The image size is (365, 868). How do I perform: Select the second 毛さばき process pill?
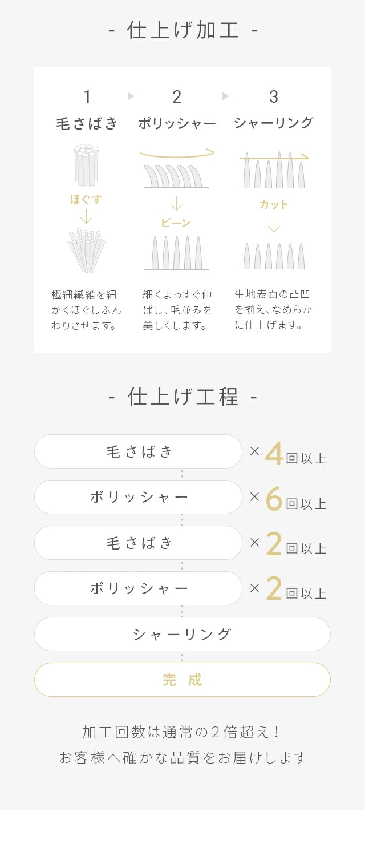[x=139, y=543]
